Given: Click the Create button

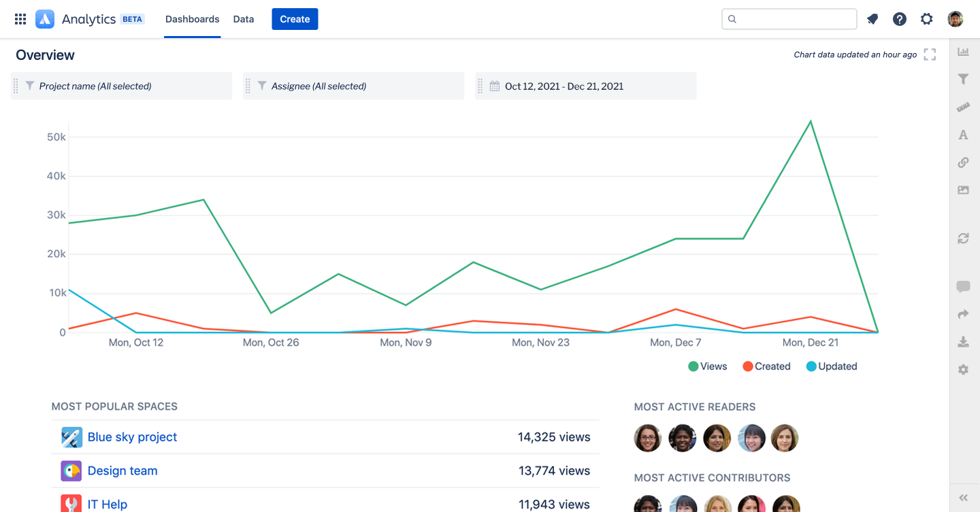Looking at the screenshot, I should pyautogui.click(x=295, y=18).
